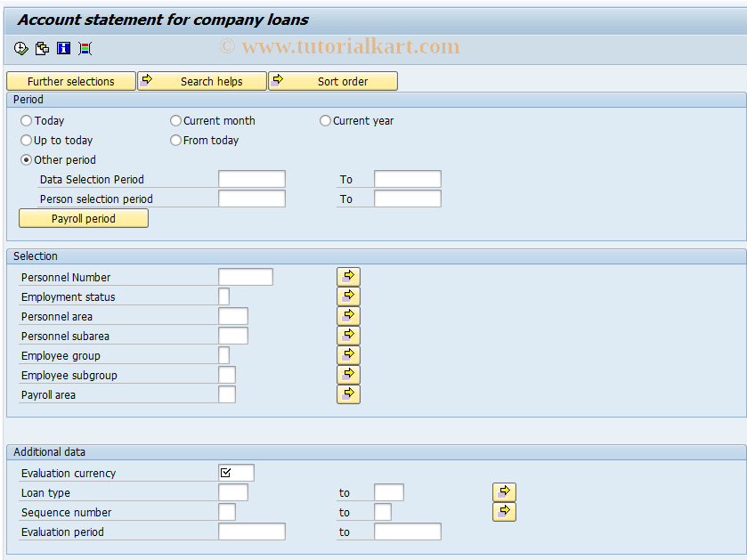The height and width of the screenshot is (560, 747).
Task: Click the Person selection period To field
Action: tap(407, 199)
